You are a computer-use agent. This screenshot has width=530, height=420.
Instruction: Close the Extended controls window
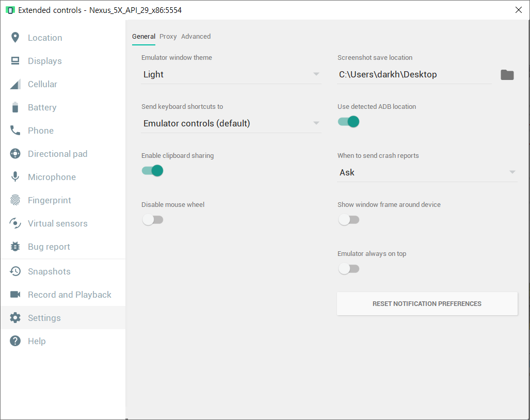click(x=519, y=10)
